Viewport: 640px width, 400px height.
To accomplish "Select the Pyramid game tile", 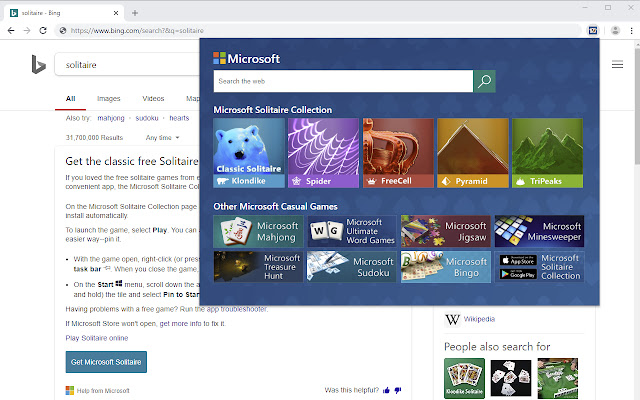I will (x=473, y=153).
